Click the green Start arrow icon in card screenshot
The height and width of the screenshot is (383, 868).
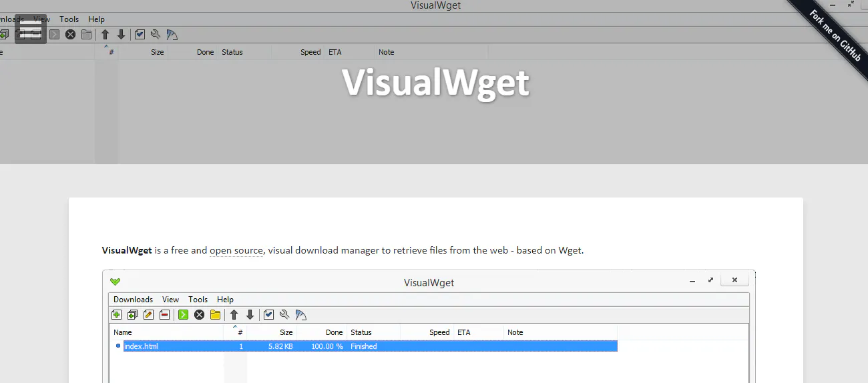(x=183, y=315)
